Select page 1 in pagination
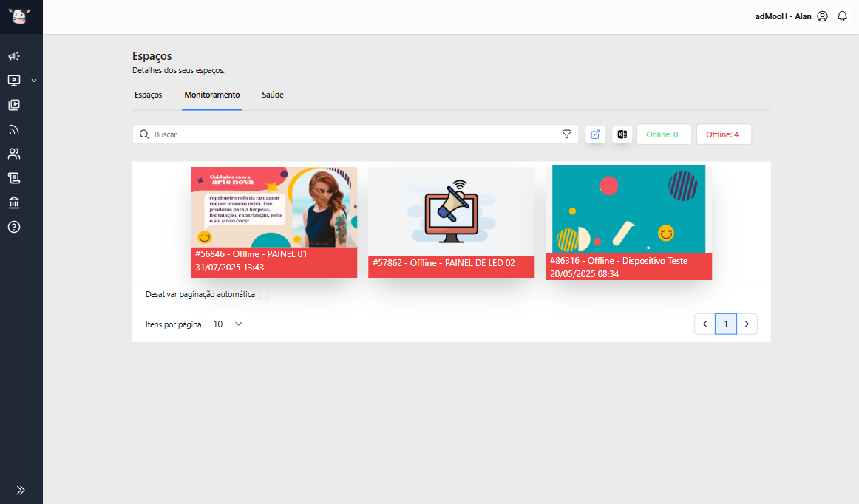 726,324
